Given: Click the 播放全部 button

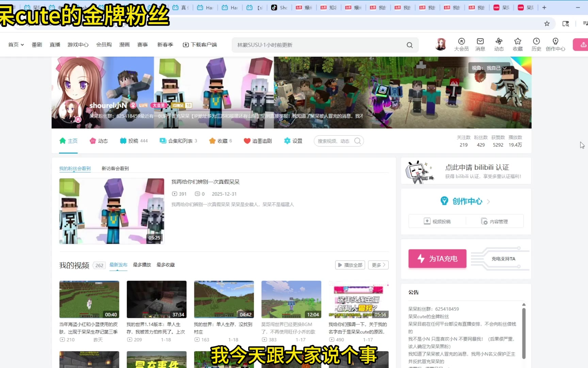Looking at the screenshot, I should click(350, 265).
